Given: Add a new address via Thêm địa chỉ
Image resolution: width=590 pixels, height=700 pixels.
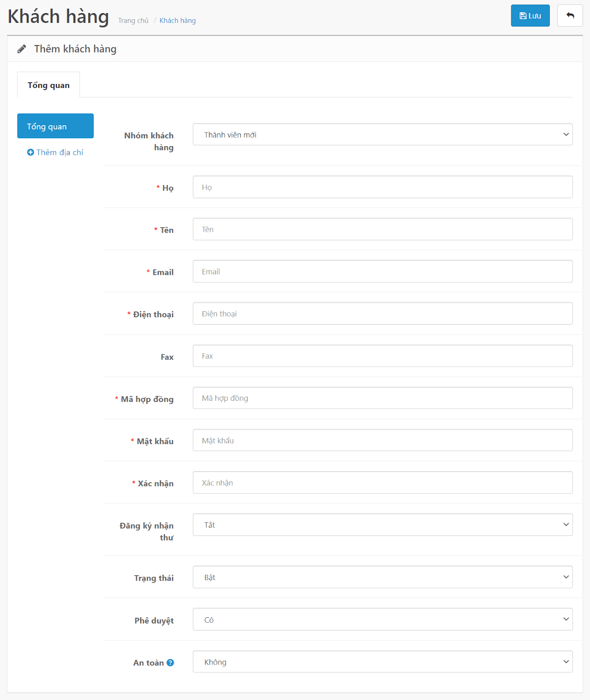Looking at the screenshot, I should (55, 152).
